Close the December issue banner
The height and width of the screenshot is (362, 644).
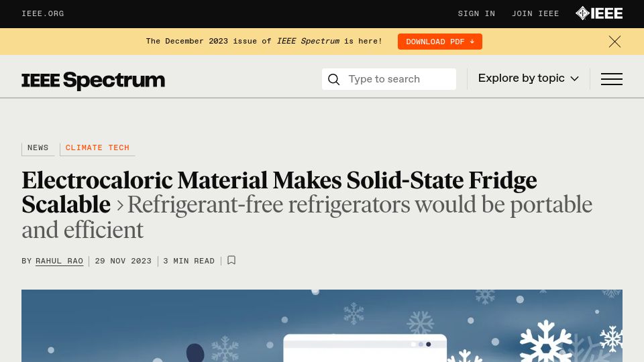(614, 42)
